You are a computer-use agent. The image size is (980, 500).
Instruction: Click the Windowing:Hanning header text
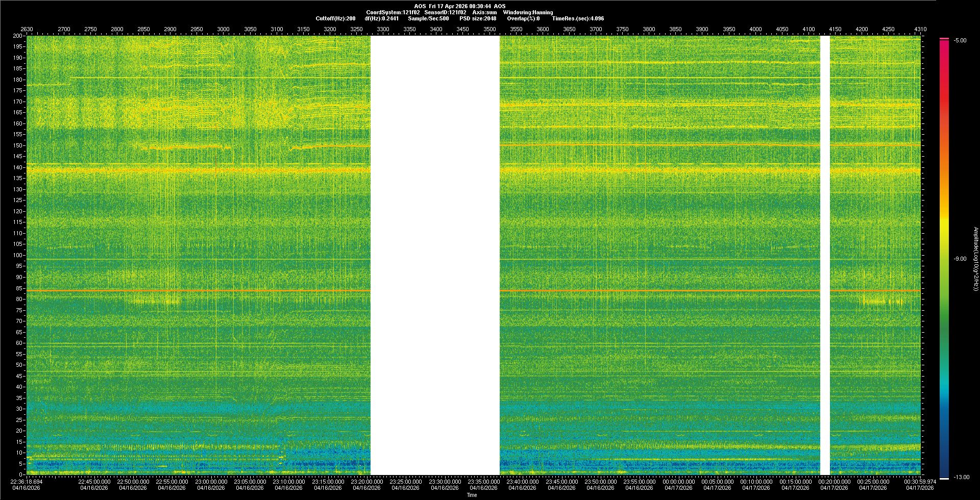click(x=528, y=12)
